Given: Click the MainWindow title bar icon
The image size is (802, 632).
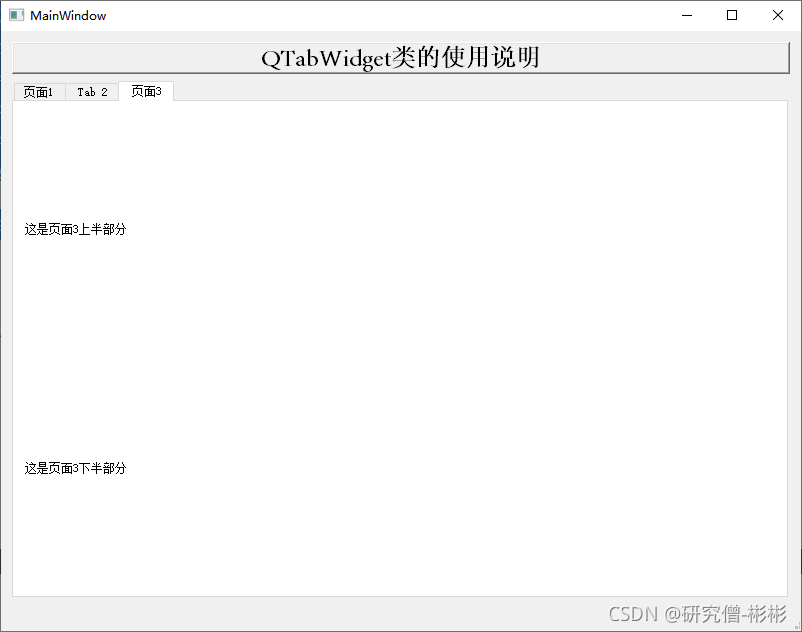Looking at the screenshot, I should pos(16,15).
